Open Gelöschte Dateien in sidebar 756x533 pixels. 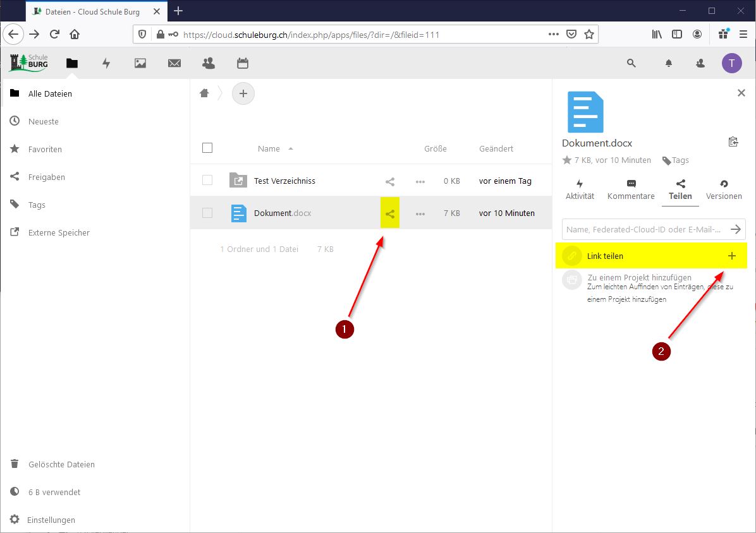(x=61, y=464)
